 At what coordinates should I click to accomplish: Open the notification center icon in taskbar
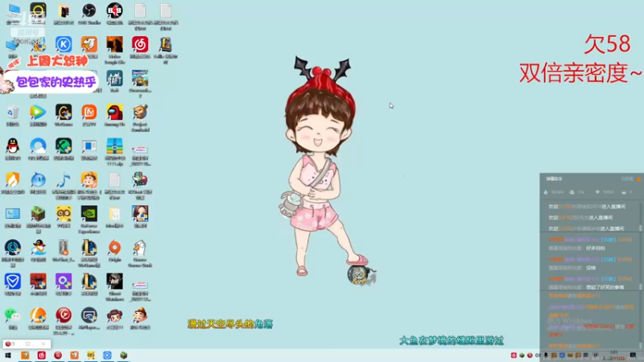pyautogui.click(x=633, y=356)
